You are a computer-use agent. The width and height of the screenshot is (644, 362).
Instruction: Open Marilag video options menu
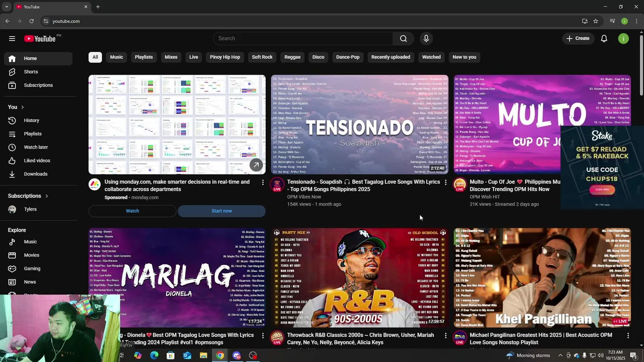pos(263,335)
